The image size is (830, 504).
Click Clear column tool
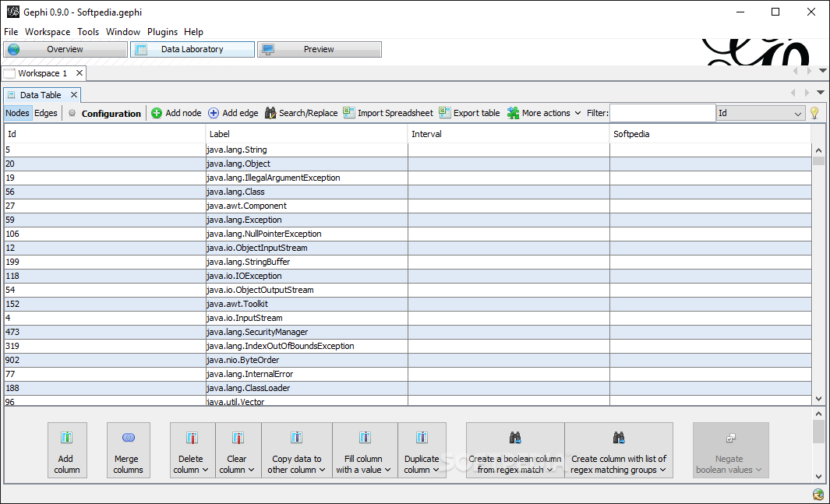[x=238, y=450]
